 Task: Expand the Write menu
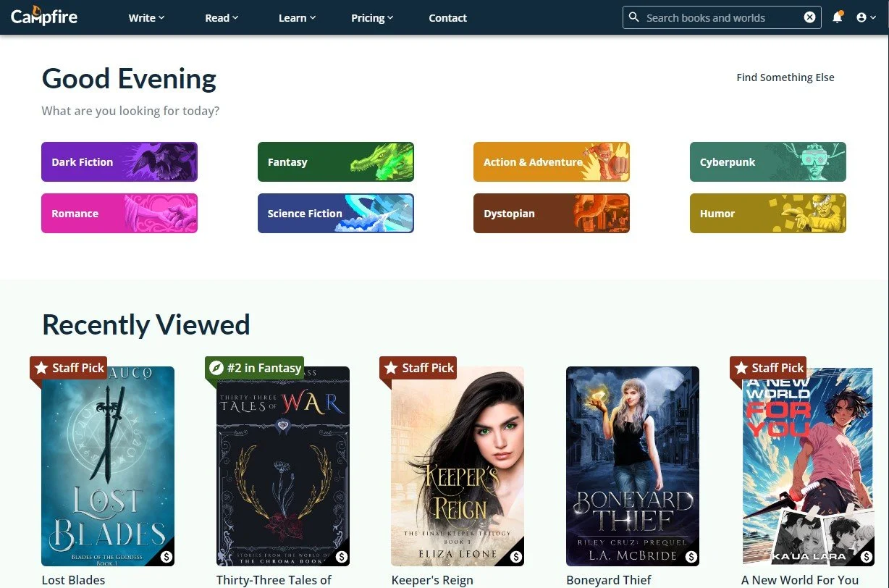click(x=146, y=17)
